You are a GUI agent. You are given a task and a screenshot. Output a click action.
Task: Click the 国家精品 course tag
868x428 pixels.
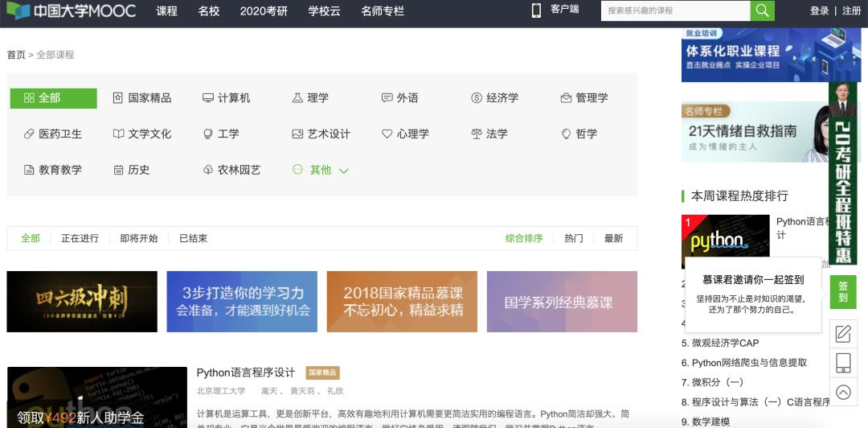(322, 372)
